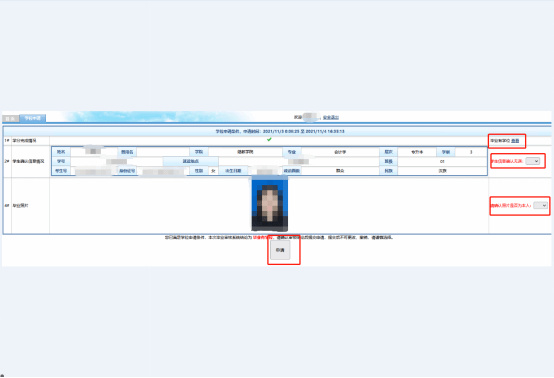
Task: Click the 政治面貌 political status label
Action: coord(292,171)
